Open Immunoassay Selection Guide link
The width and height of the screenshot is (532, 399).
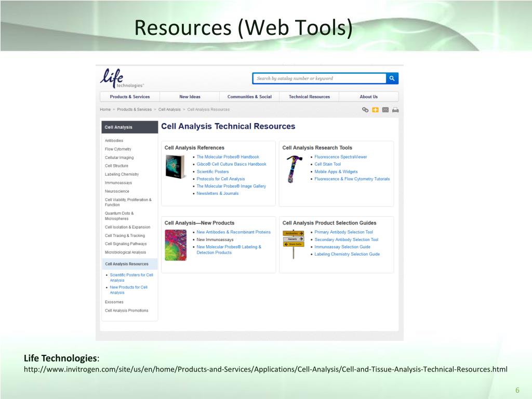pos(342,247)
